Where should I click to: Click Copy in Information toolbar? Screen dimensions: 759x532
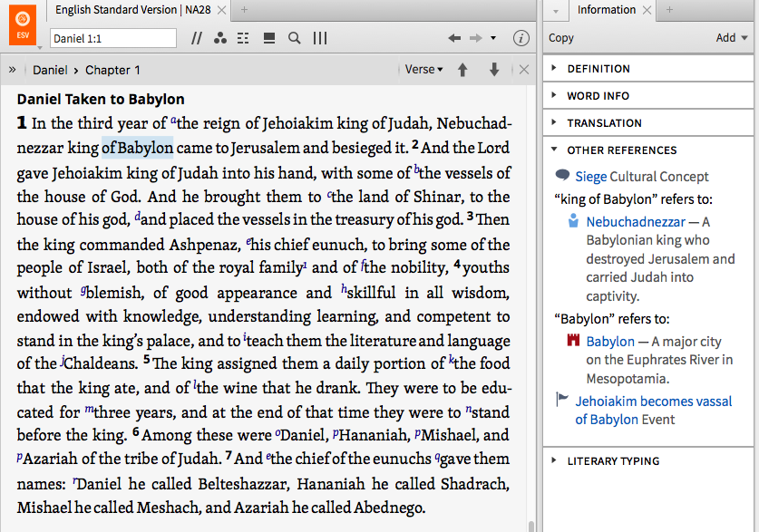561,38
